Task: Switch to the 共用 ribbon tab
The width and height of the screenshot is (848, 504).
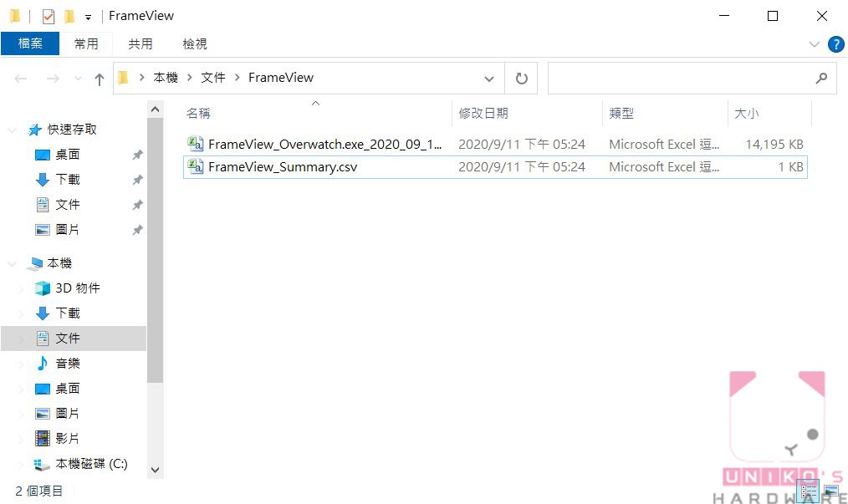Action: (x=140, y=43)
